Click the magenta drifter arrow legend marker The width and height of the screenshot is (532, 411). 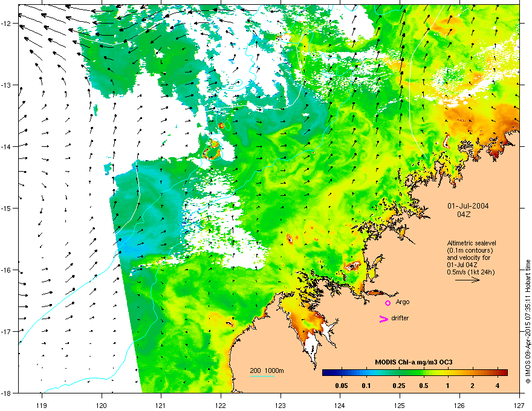pyautogui.click(x=383, y=319)
